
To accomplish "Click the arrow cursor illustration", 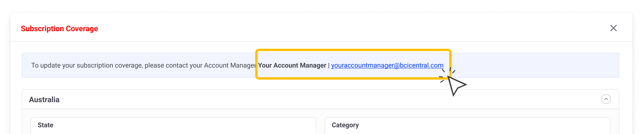I will point(455,85).
